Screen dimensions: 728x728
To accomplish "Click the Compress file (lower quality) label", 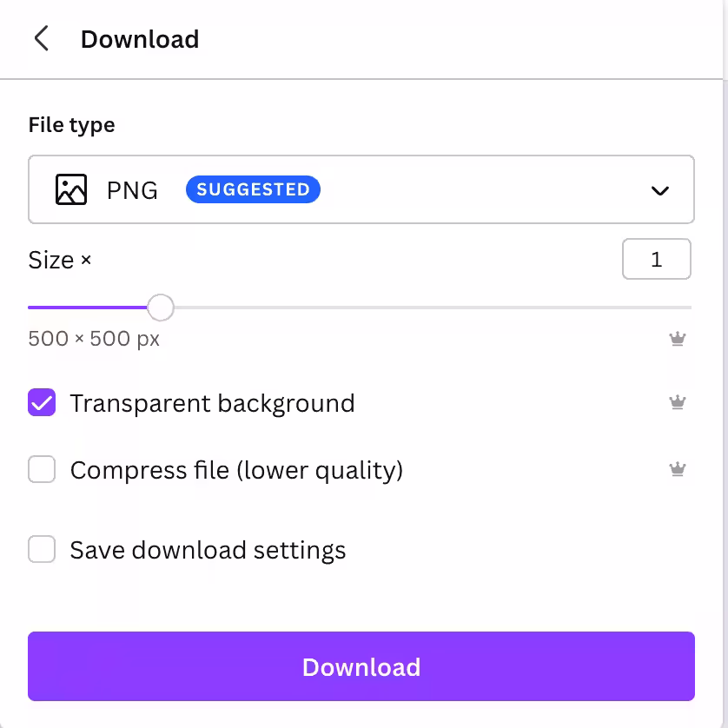I will point(236,470).
